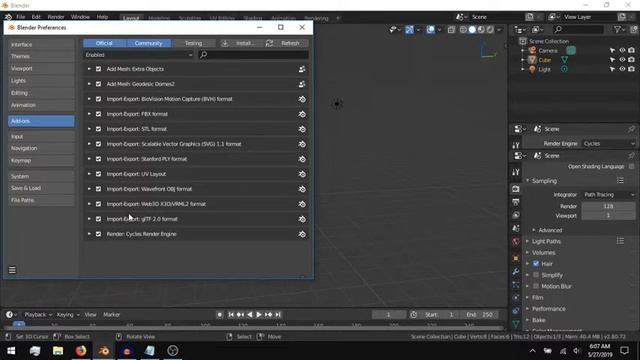Open the Enabled category dropdown

(x=139, y=55)
